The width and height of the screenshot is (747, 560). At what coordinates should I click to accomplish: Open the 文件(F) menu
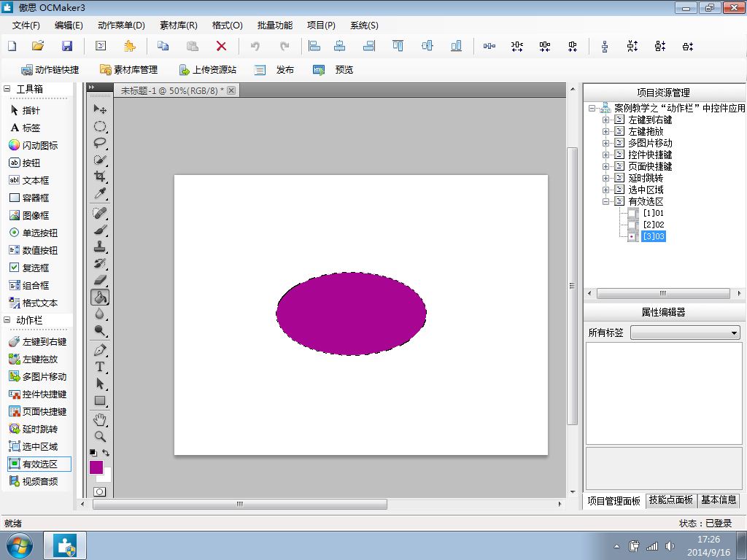pyautogui.click(x=26, y=26)
